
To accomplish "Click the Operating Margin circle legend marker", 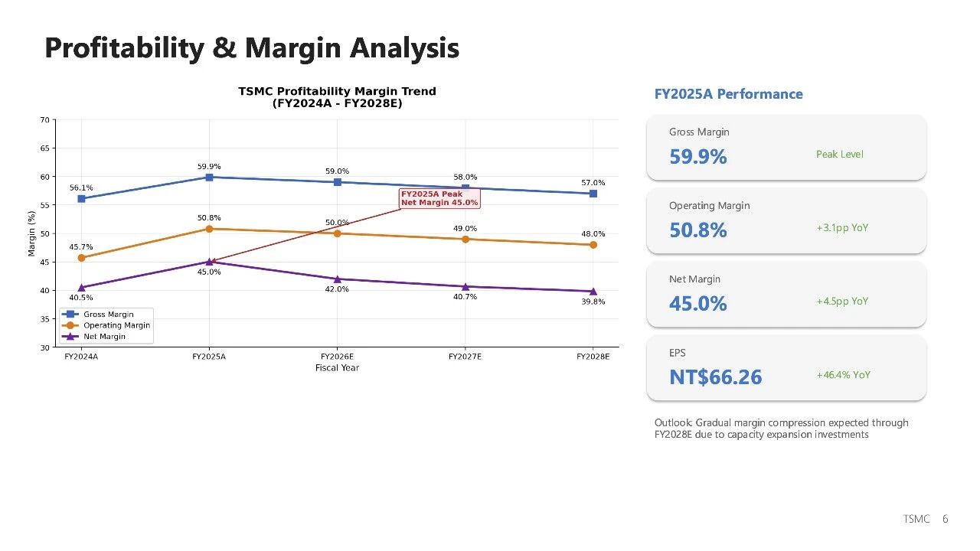I will (x=71, y=325).
